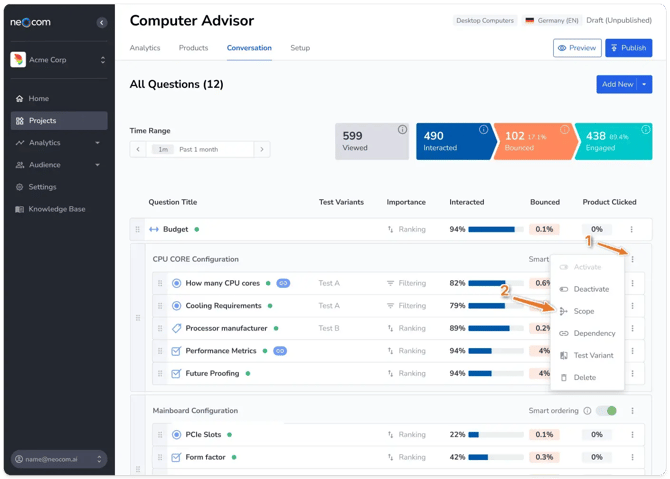Viewport: 670px width, 479px height.
Task: Open dropdown arrow next to Add New
Action: click(x=645, y=85)
